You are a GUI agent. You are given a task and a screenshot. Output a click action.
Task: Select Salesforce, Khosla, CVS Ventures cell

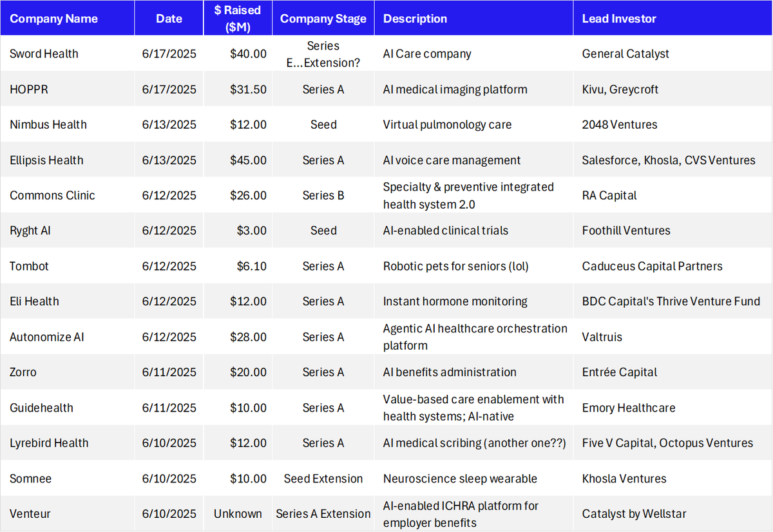pos(673,160)
